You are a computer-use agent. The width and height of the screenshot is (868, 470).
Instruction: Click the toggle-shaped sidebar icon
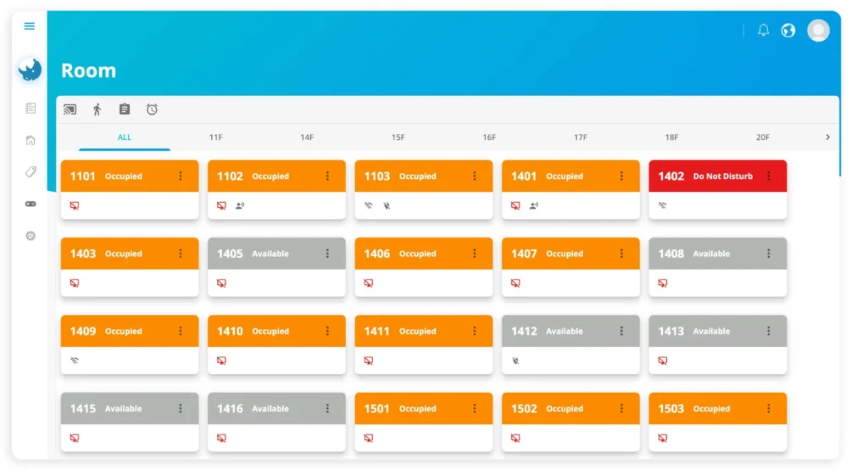31,204
